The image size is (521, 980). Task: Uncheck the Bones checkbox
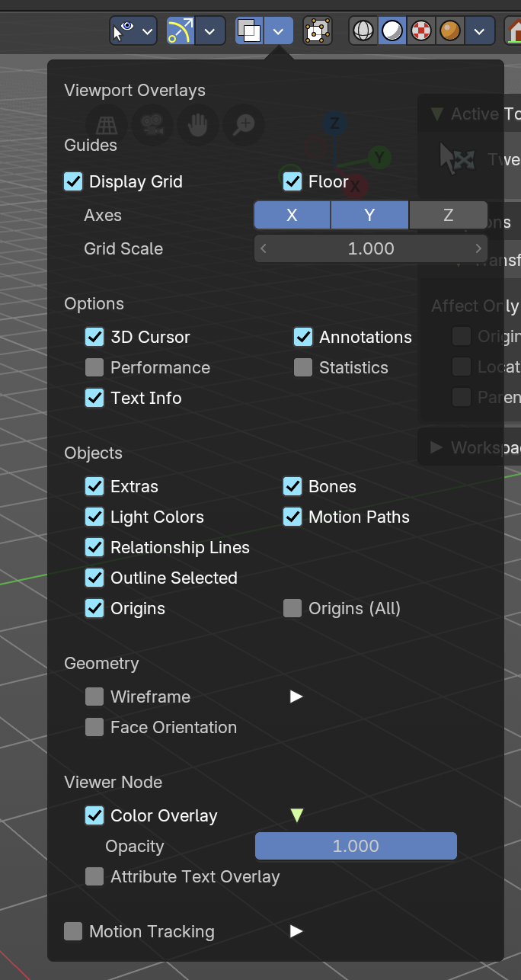[x=292, y=486]
